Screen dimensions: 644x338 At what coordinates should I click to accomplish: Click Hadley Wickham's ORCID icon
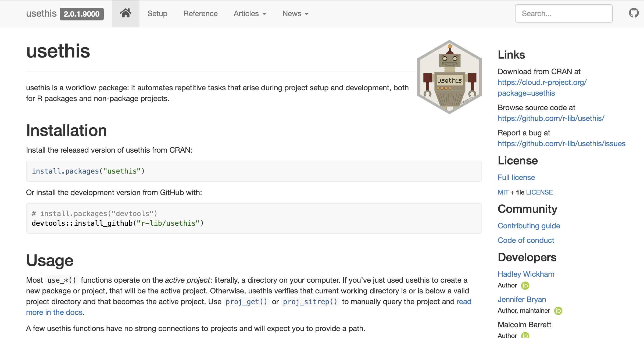(x=525, y=285)
